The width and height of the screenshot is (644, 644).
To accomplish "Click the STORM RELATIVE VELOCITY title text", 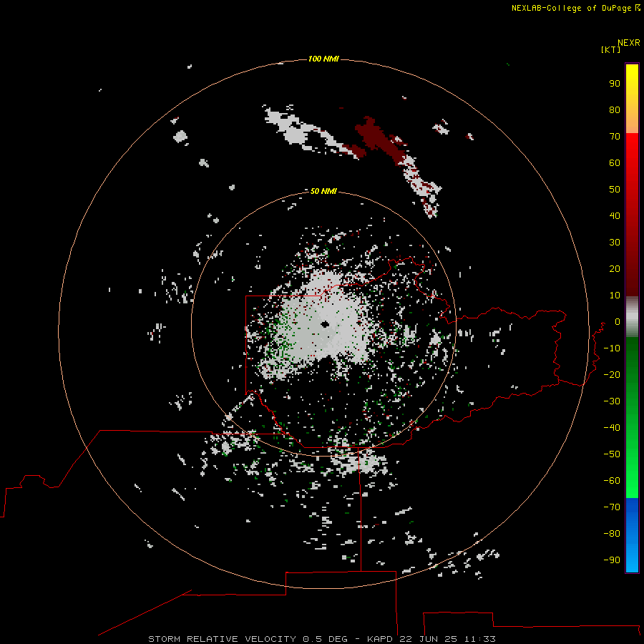I will (x=222, y=639).
